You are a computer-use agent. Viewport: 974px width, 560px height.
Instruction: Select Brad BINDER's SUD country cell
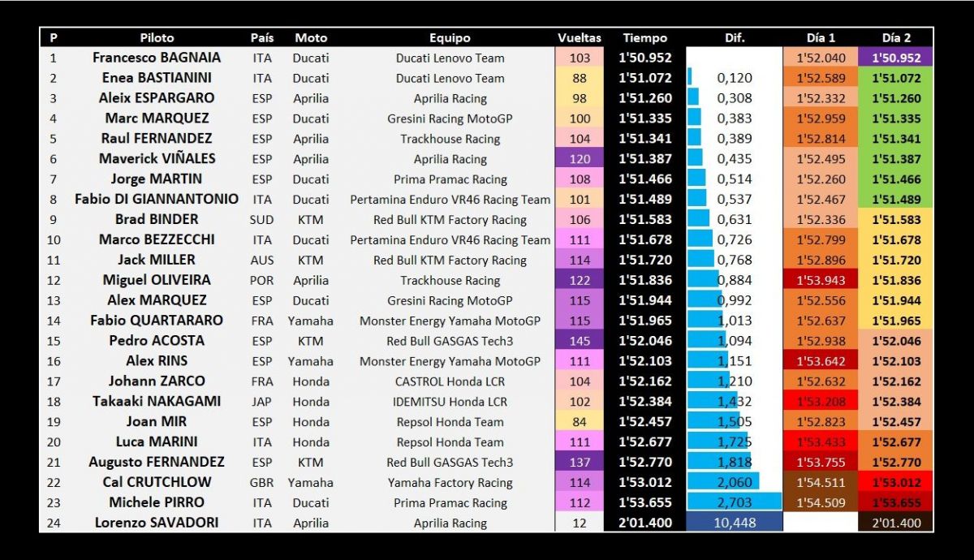(x=262, y=219)
